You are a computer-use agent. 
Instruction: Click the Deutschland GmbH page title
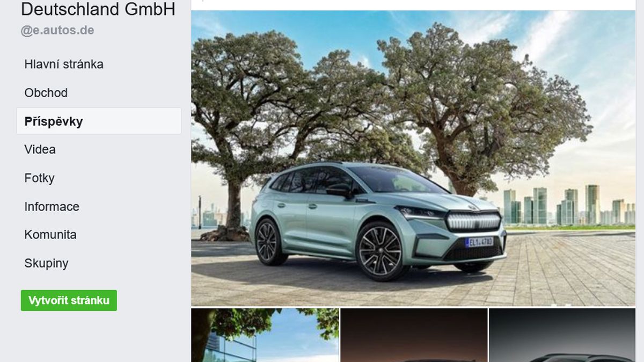tap(98, 9)
